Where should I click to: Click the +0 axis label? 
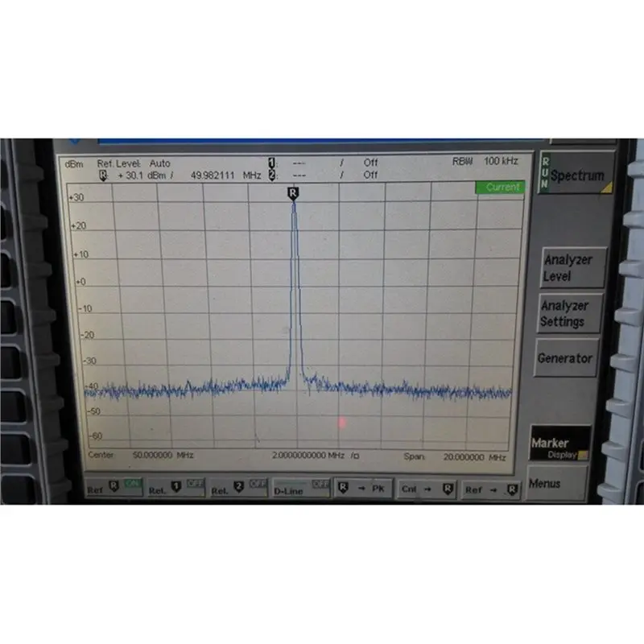pos(80,282)
